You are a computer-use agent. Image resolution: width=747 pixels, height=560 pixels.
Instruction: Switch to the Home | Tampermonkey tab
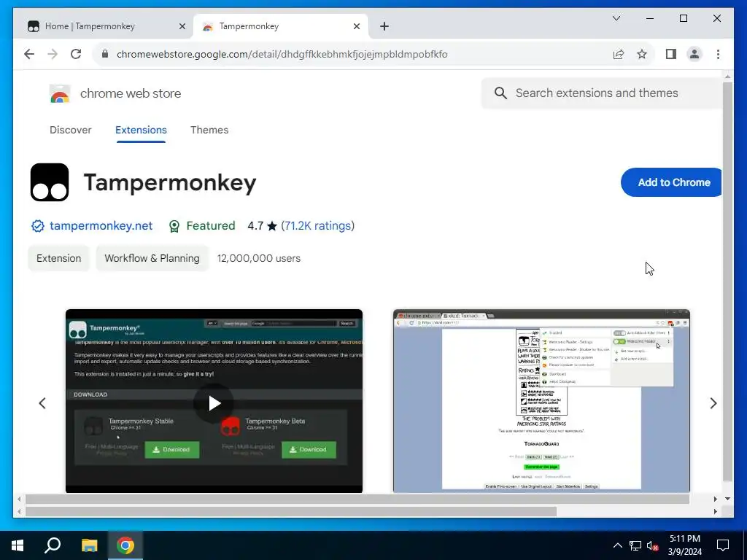pyautogui.click(x=104, y=26)
